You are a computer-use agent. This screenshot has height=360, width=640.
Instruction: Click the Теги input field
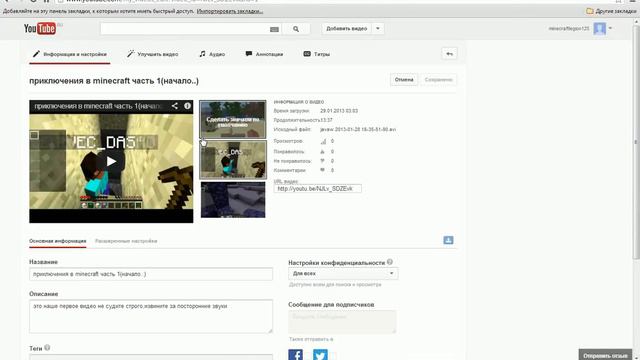pyautogui.click(x=151, y=358)
